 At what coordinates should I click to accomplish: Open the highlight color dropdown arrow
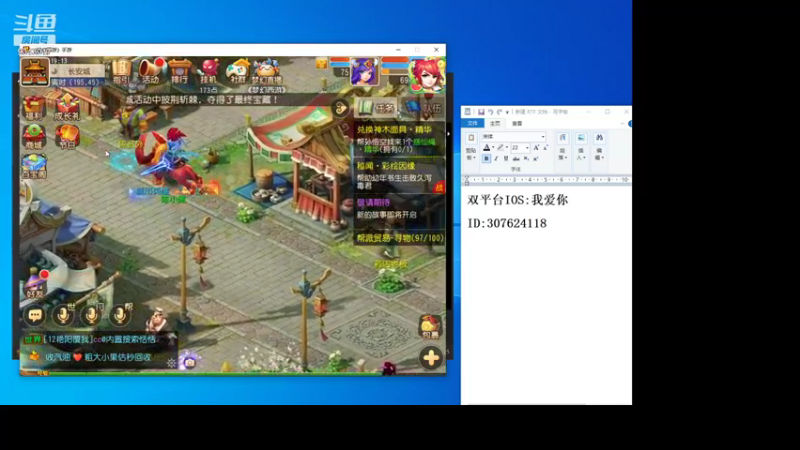pyautogui.click(x=507, y=147)
